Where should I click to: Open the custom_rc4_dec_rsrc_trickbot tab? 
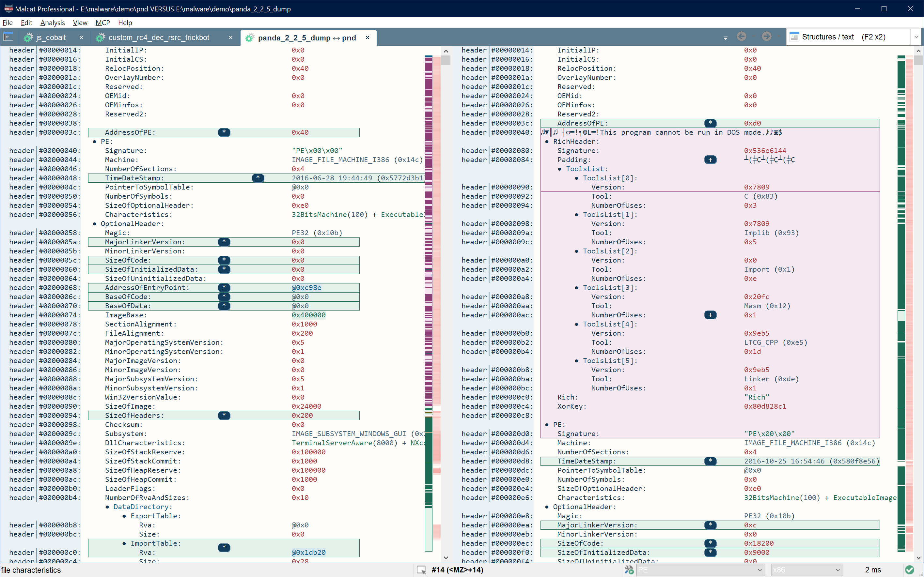click(x=158, y=38)
